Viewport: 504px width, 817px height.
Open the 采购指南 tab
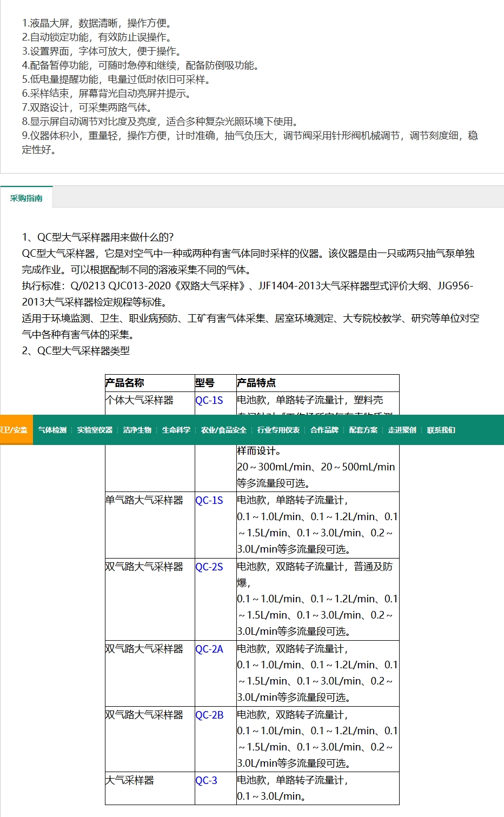point(26,198)
